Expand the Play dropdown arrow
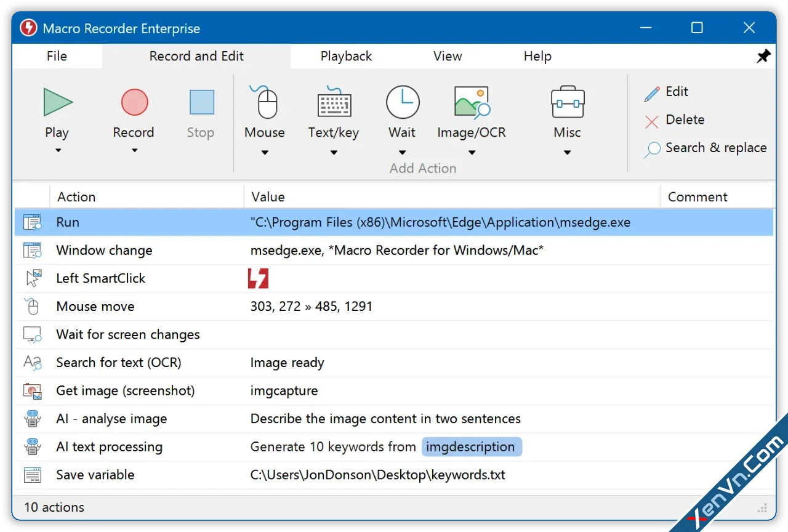788x532 pixels. click(58, 150)
